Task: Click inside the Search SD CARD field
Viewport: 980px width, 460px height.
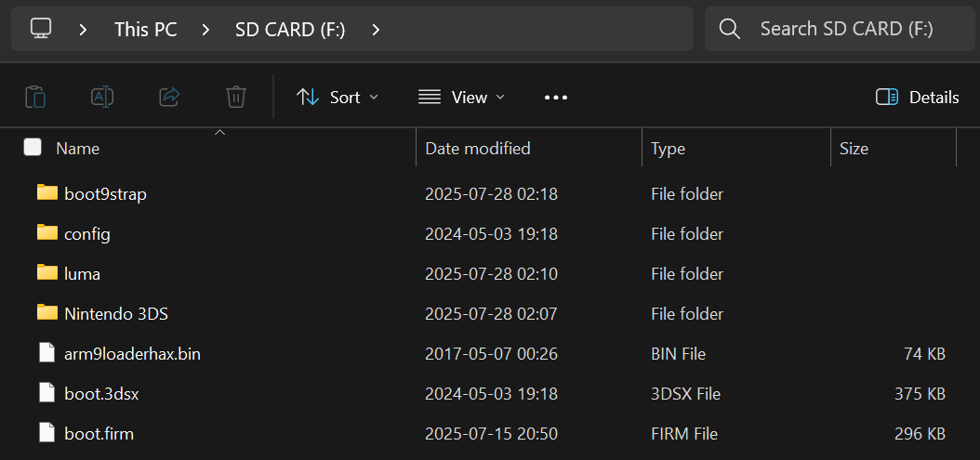Action: tap(846, 29)
